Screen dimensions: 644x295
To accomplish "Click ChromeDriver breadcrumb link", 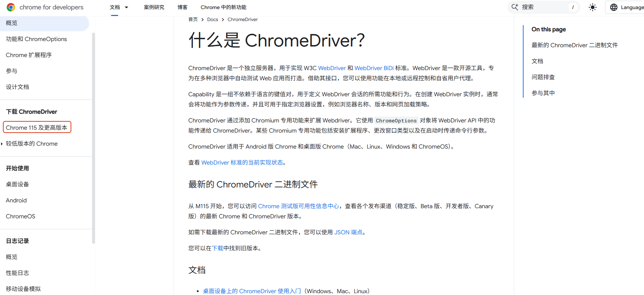I will click(243, 20).
